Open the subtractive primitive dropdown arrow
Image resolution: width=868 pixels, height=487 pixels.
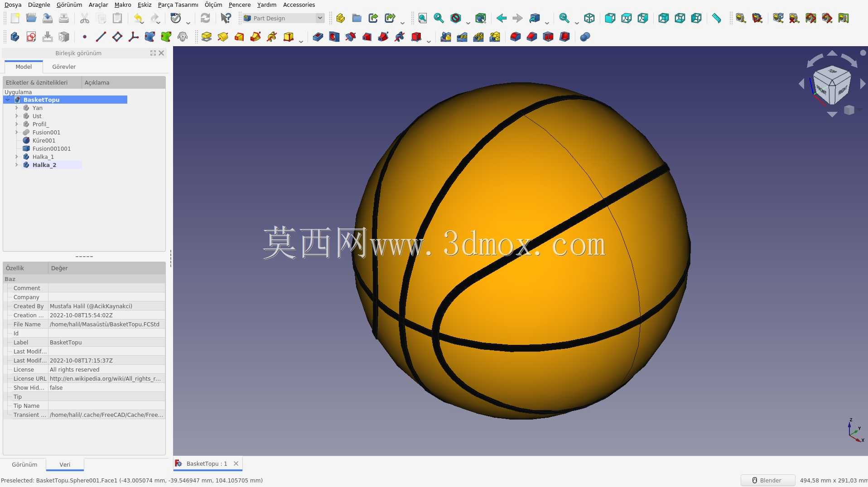tap(429, 41)
